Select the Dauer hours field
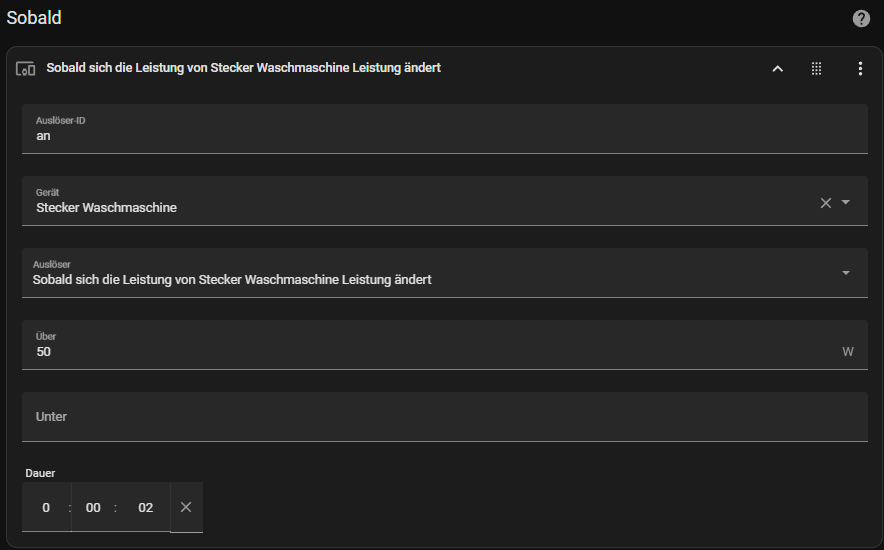 tap(46, 507)
